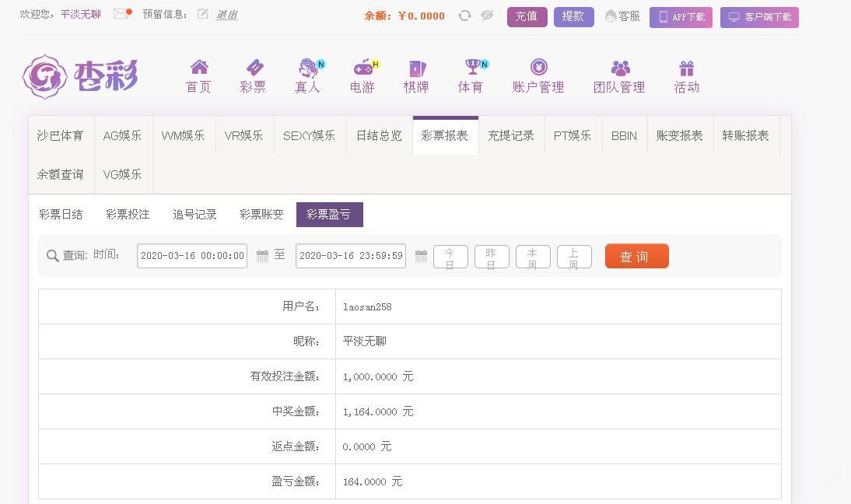Switch to the WM娱乐 tab
The image size is (851, 504).
184,135
